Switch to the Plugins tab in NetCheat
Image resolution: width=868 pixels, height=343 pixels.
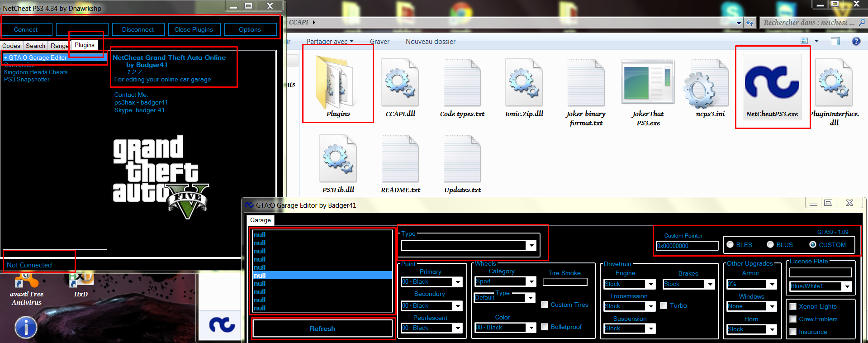pos(85,45)
